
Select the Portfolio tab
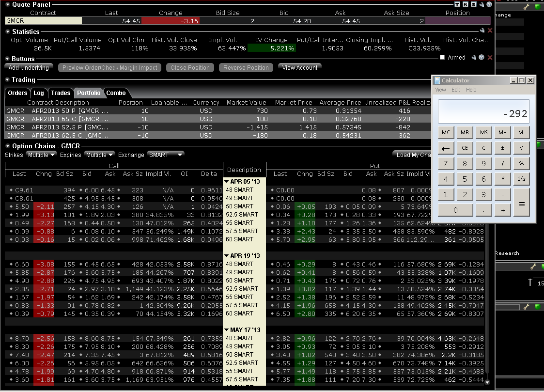[x=89, y=93]
